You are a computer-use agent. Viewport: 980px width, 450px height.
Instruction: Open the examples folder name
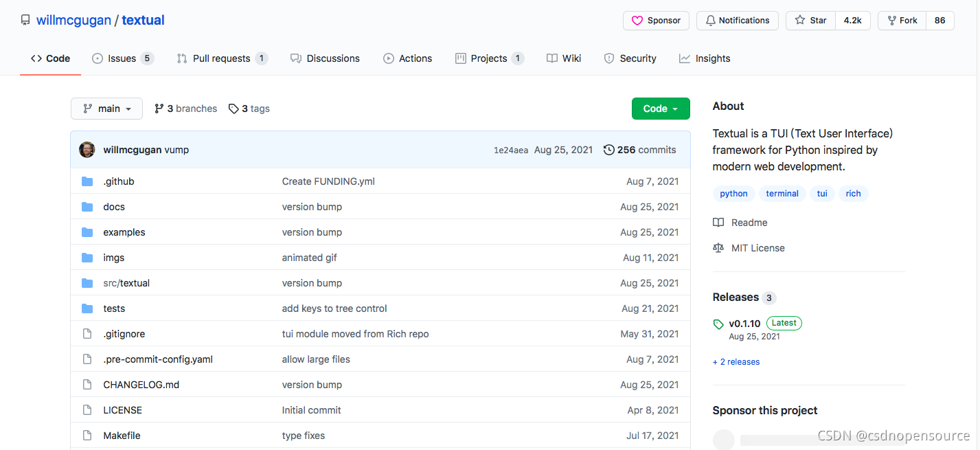(x=124, y=232)
